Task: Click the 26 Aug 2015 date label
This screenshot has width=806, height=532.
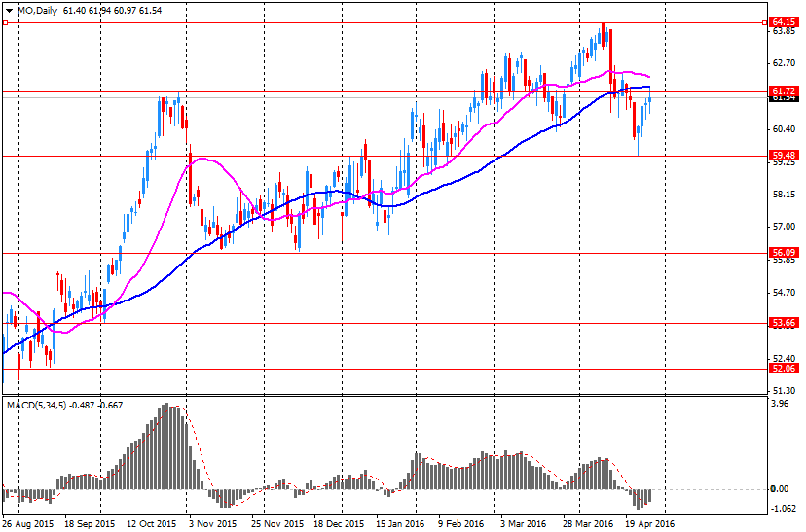Action: coord(28,524)
